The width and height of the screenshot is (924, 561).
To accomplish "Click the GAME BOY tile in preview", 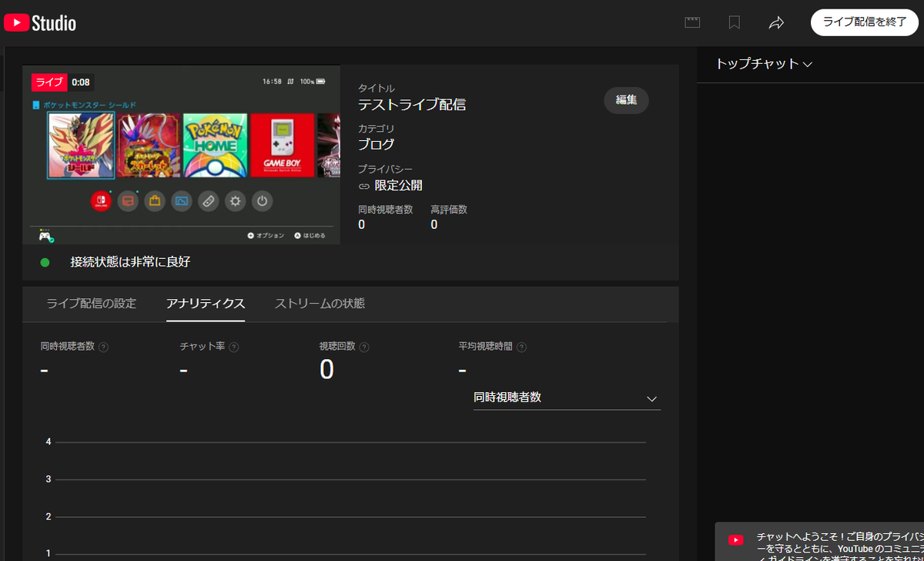I will point(282,146).
